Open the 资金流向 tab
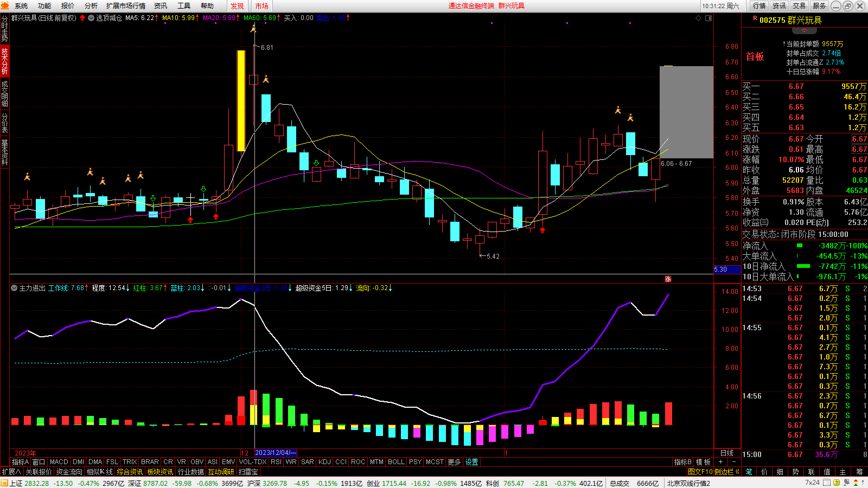The height and width of the screenshot is (488, 868). (x=69, y=472)
